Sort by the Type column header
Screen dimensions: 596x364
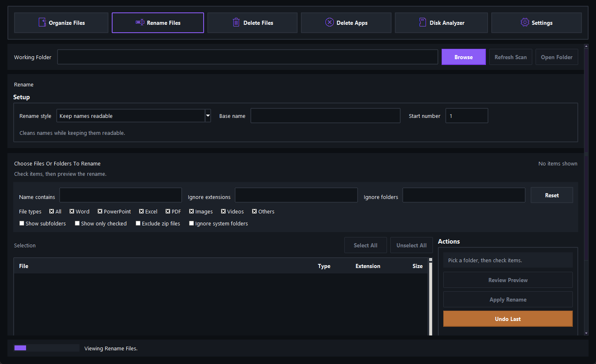point(324,266)
